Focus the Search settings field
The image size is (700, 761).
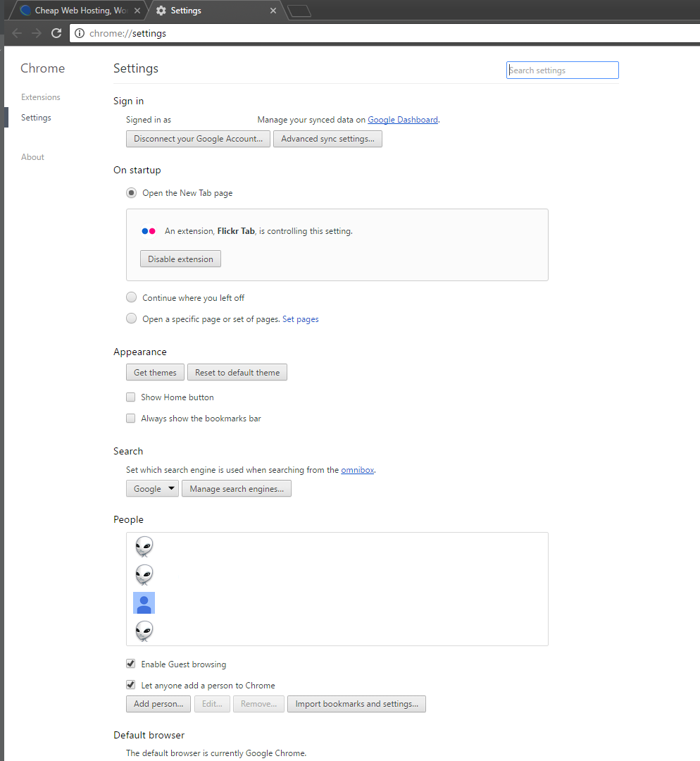pos(562,70)
